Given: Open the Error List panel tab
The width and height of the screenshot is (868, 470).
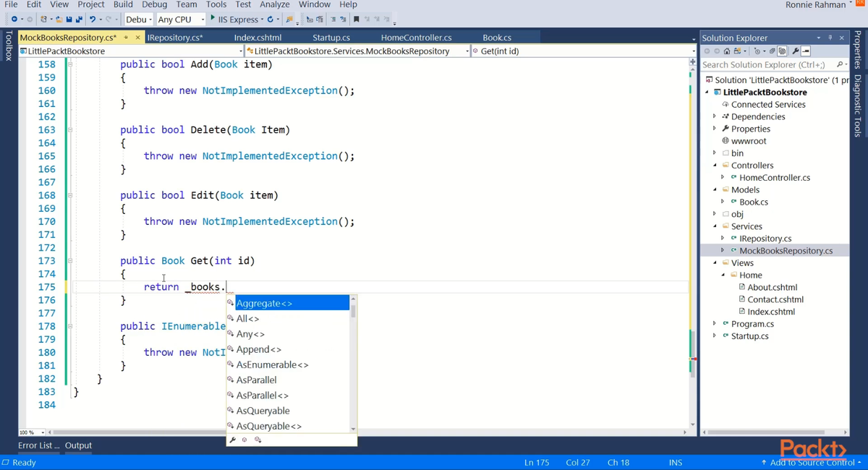Looking at the screenshot, I should tap(38, 445).
